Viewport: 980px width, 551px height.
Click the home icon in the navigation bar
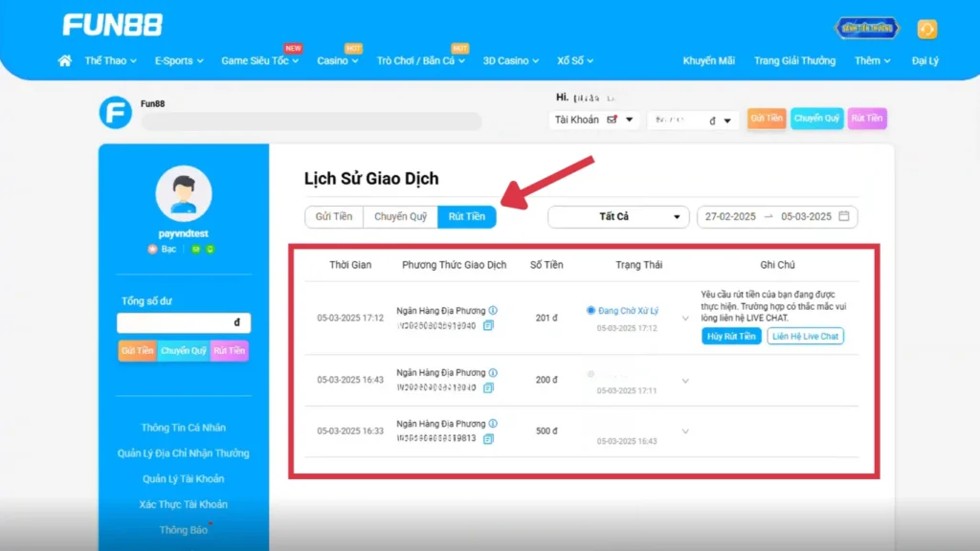(x=64, y=60)
